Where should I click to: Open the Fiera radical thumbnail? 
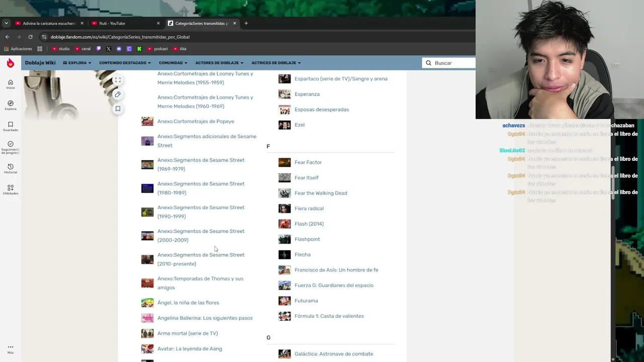click(x=285, y=208)
